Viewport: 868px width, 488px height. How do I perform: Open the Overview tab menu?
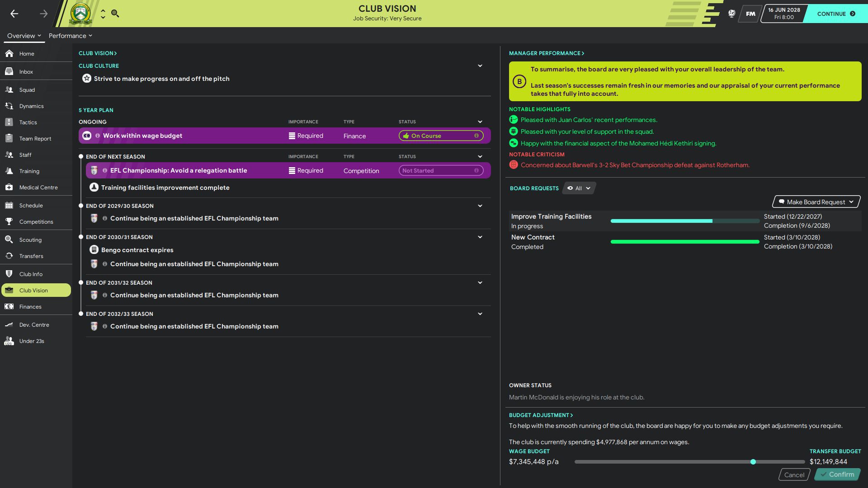[24, 36]
